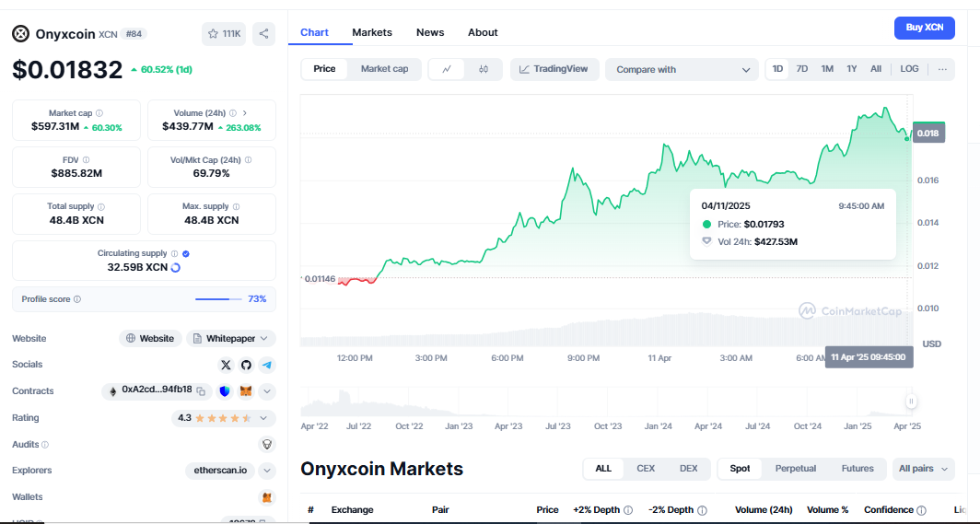Show ALL exchange types
The image size is (980, 524).
tap(603, 469)
